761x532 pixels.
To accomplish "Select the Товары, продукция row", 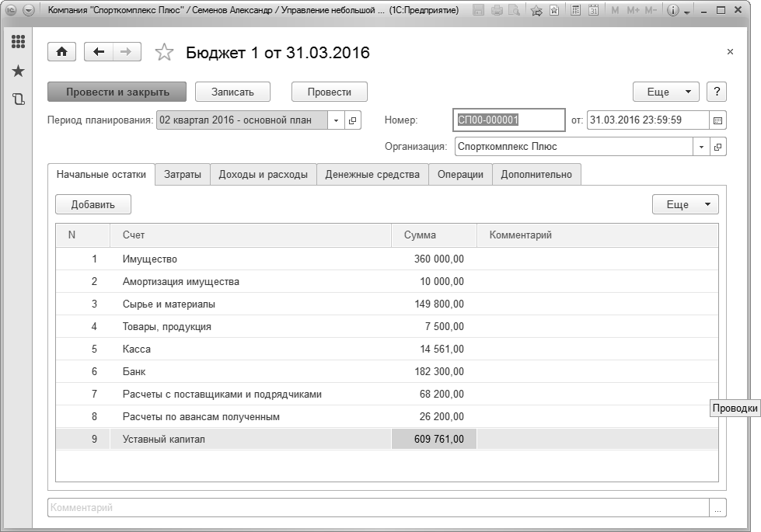I will click(387, 326).
